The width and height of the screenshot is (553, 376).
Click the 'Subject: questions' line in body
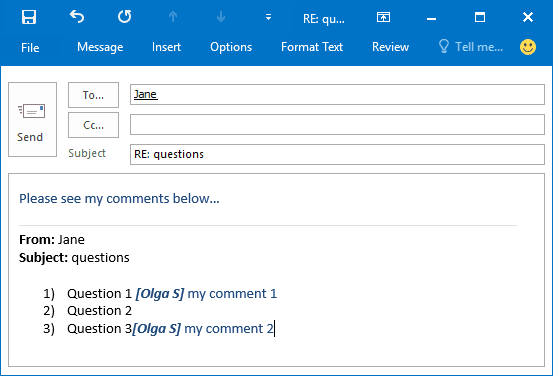point(74,258)
